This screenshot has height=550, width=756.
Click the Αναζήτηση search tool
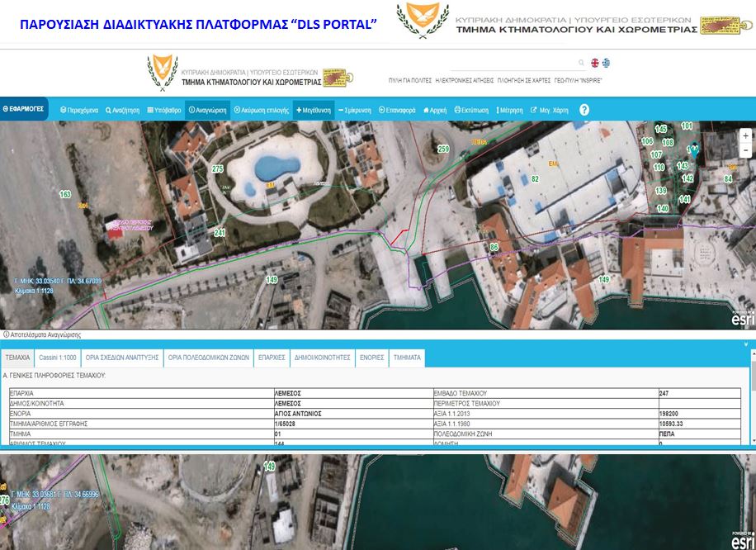pos(123,109)
